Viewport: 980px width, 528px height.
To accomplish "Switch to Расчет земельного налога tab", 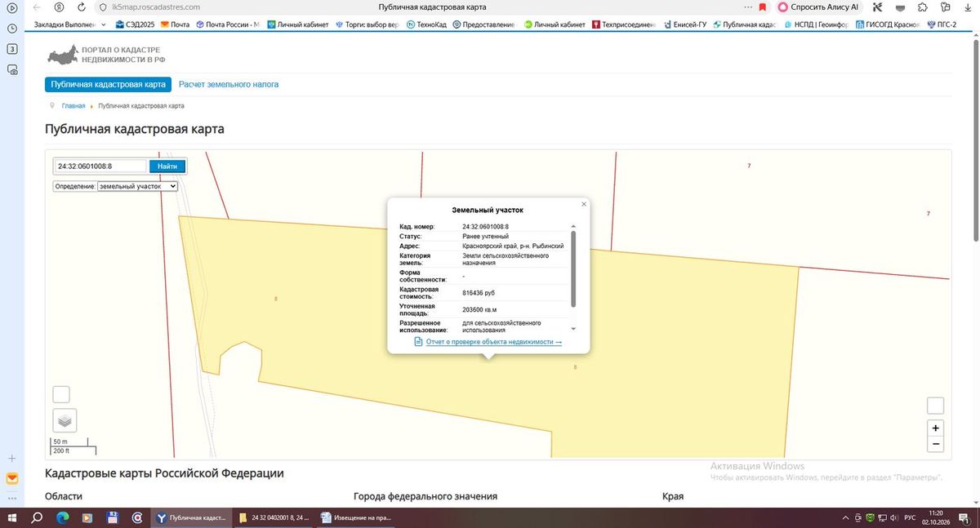I will (229, 84).
